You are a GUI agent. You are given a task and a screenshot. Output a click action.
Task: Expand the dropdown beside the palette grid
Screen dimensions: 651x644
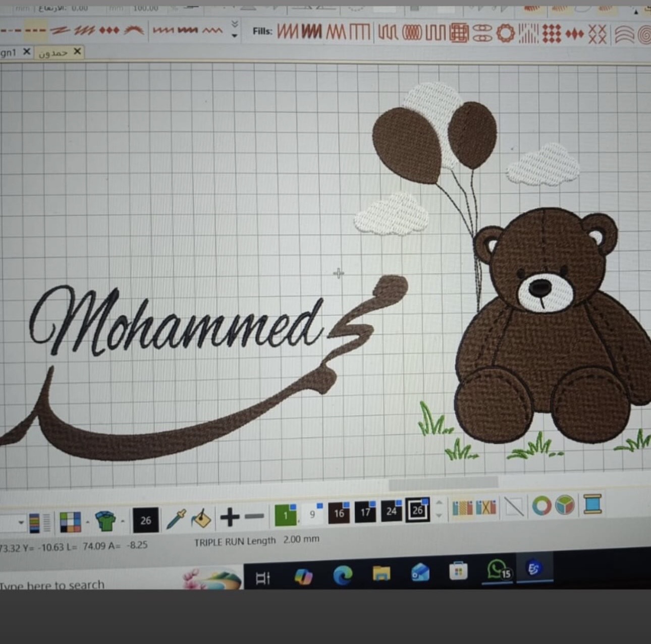tap(87, 521)
